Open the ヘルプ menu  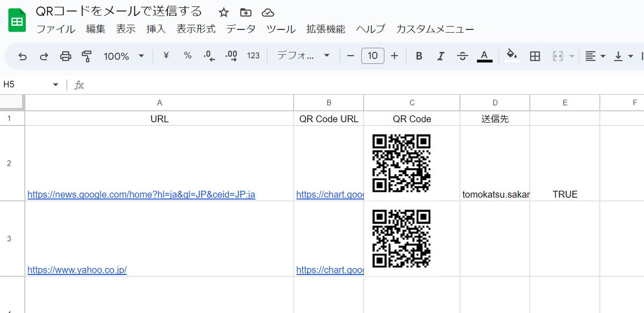[x=371, y=29]
